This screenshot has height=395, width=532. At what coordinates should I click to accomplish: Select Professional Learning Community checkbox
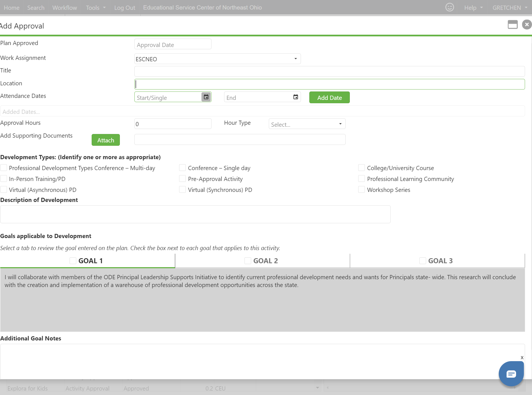361,178
